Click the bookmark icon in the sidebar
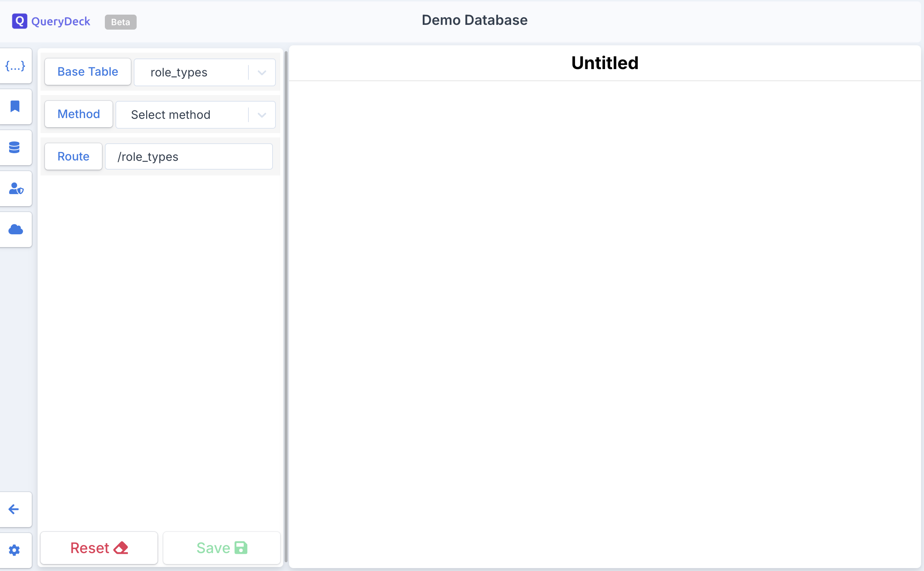The width and height of the screenshot is (924, 571). [x=15, y=106]
